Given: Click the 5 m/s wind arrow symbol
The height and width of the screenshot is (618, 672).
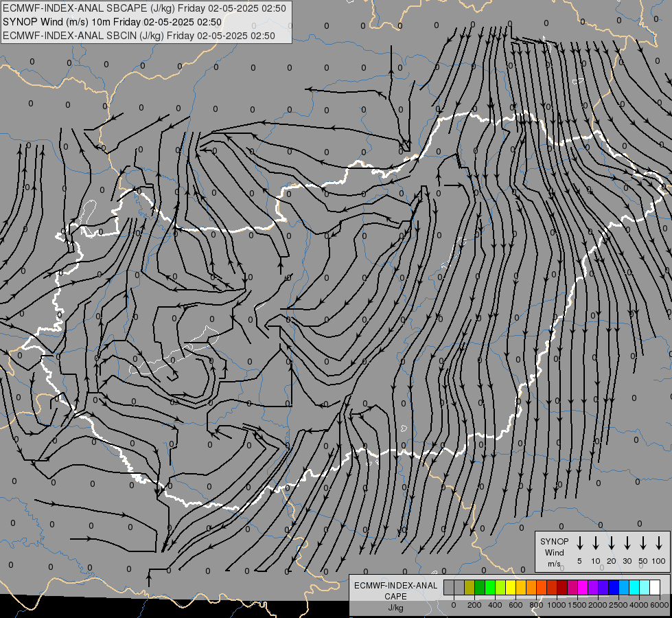Looking at the screenshot, I should click(579, 543).
